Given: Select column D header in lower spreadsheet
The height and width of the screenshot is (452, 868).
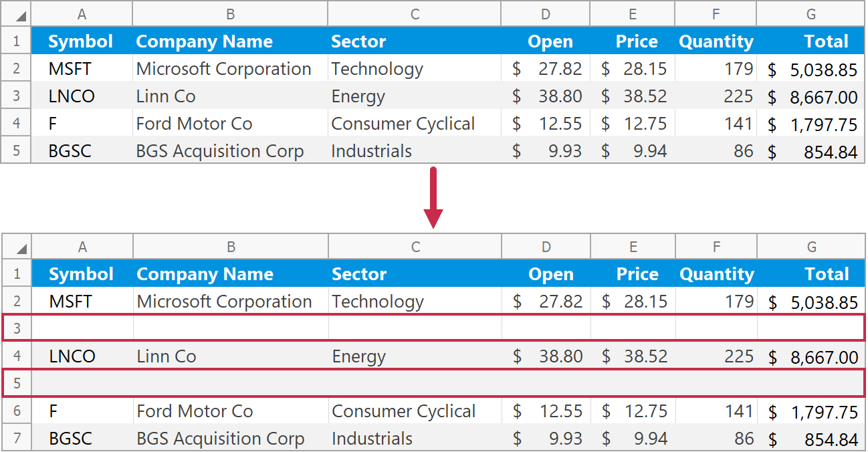Looking at the screenshot, I should point(546,247).
